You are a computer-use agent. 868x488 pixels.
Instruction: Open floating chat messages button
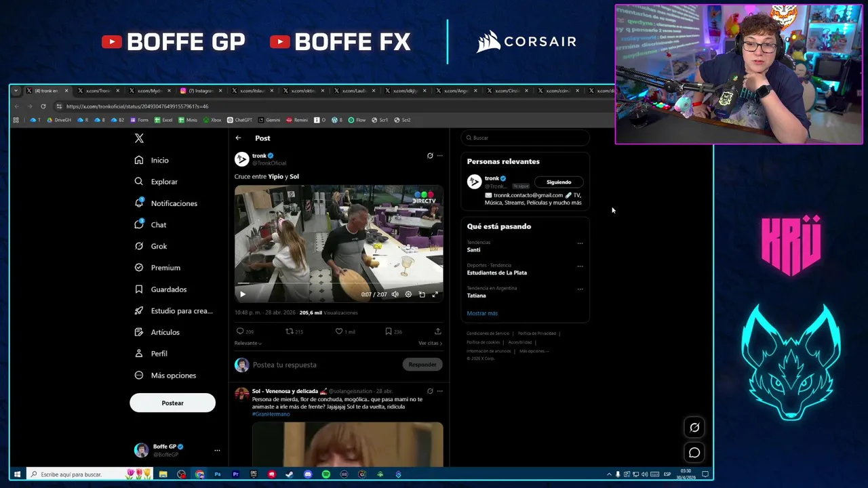(694, 453)
